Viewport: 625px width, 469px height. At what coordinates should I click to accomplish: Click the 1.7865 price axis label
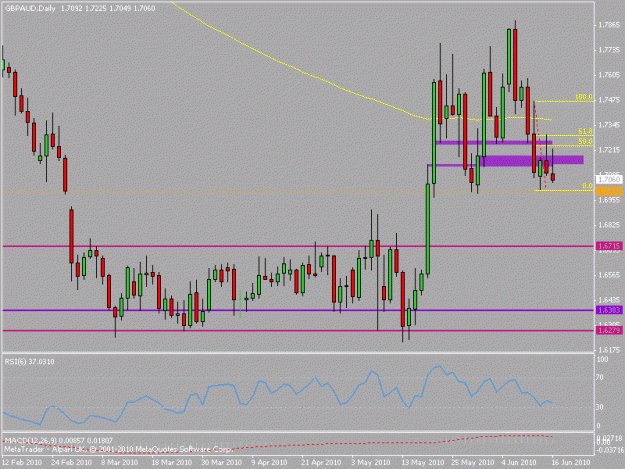(x=609, y=25)
